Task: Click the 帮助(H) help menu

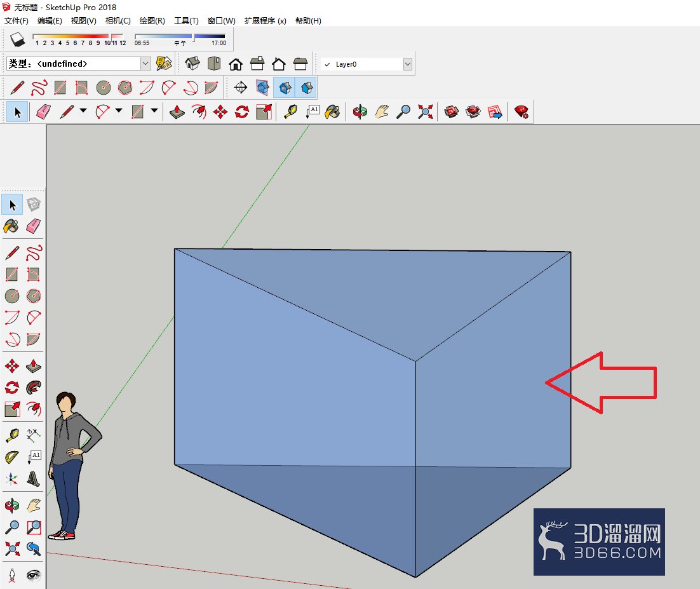Action: [x=308, y=21]
